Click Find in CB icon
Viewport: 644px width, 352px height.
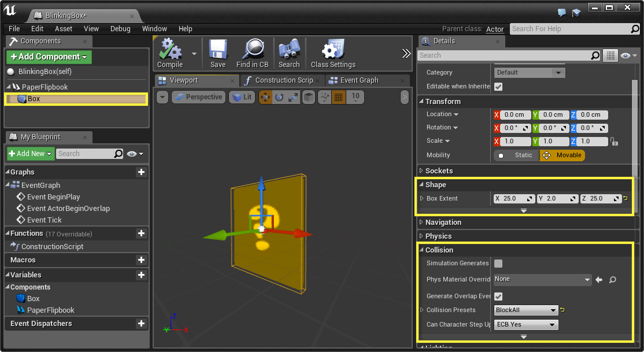tap(252, 50)
